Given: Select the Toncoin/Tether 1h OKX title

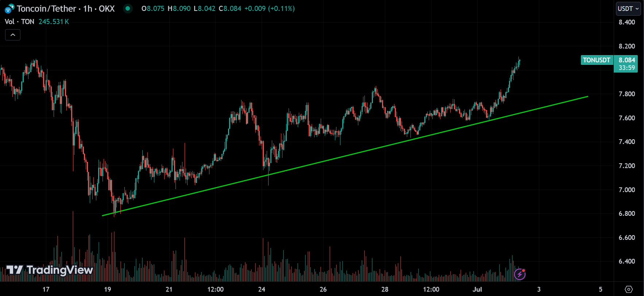Looking at the screenshot, I should 66,9.
